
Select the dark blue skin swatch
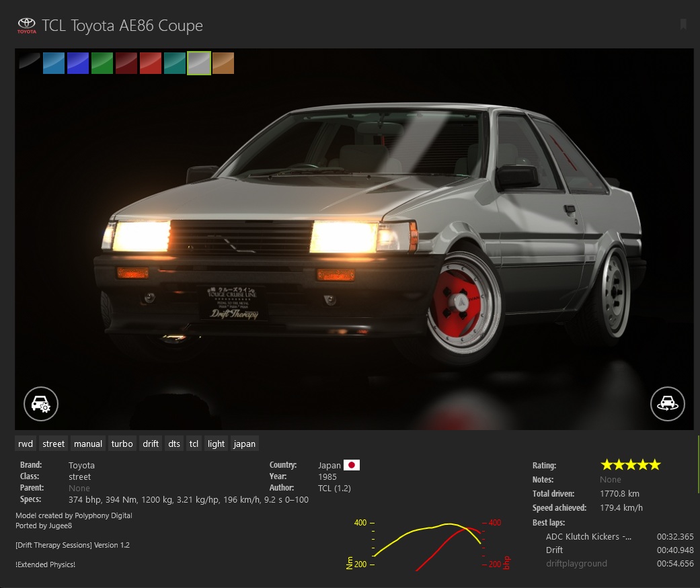[78, 63]
